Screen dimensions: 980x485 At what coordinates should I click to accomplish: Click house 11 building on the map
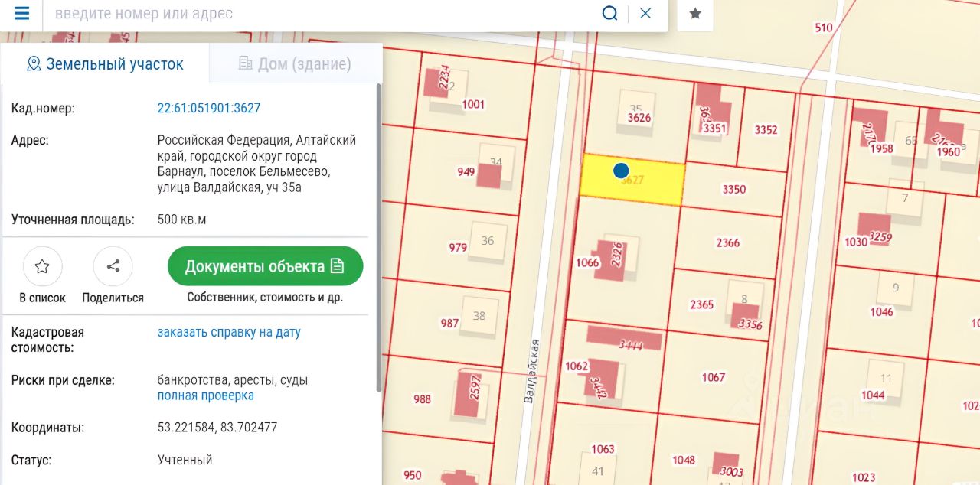tap(887, 378)
